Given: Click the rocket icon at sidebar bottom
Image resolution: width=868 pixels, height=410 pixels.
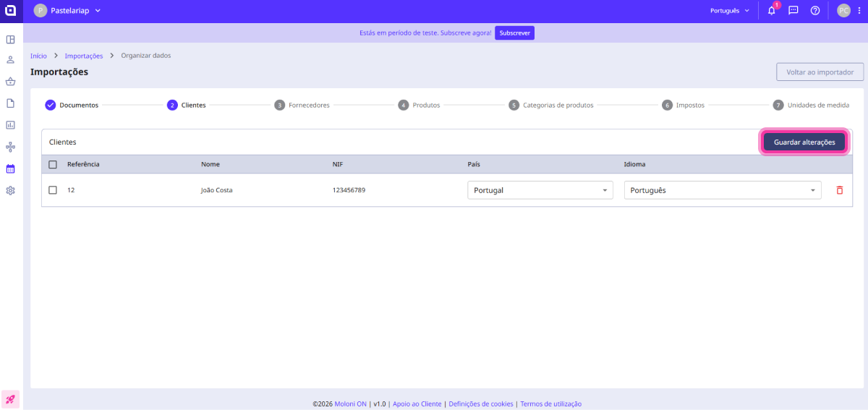Looking at the screenshot, I should 11,398.
